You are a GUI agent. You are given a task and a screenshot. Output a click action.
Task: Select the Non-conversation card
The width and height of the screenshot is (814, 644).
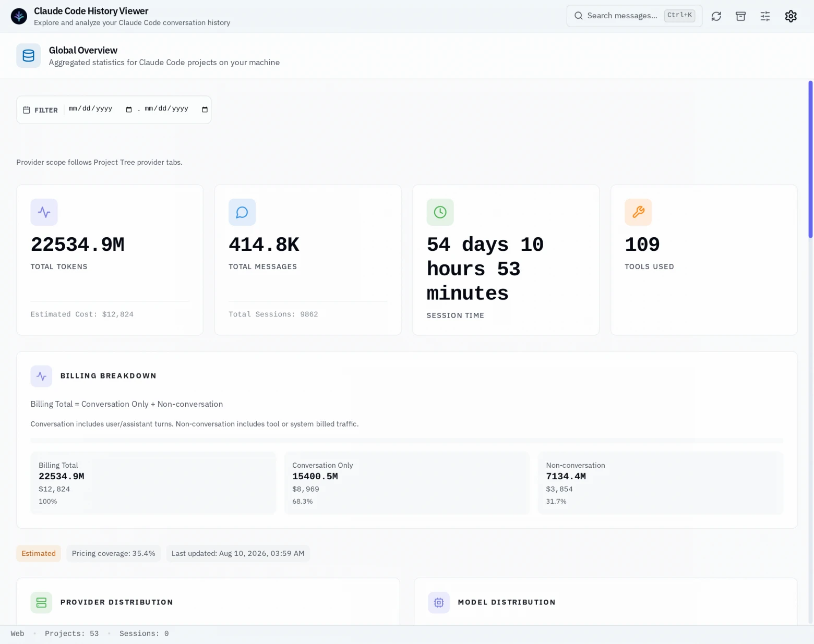tap(661, 483)
